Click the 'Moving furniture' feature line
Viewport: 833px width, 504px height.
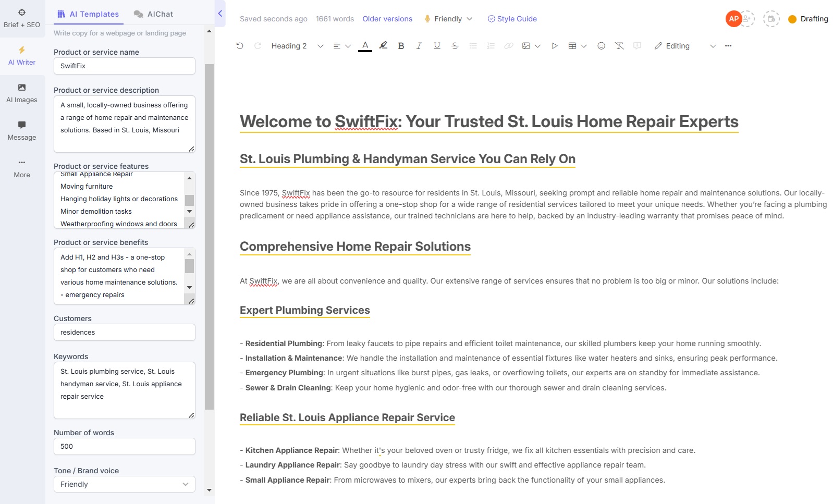pyautogui.click(x=87, y=187)
